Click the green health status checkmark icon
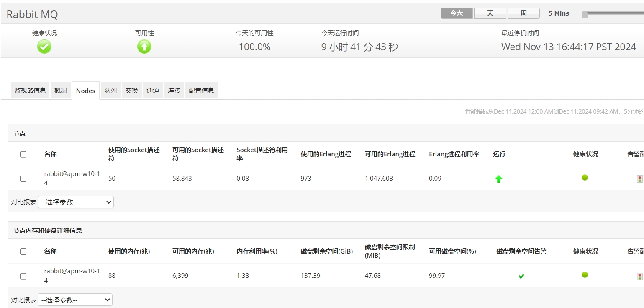 pos(44,47)
